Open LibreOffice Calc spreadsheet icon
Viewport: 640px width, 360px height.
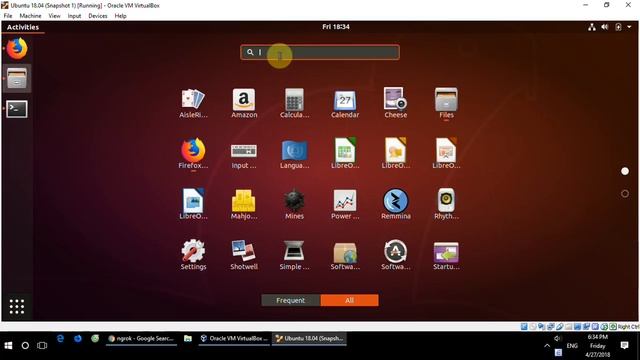(x=345, y=154)
